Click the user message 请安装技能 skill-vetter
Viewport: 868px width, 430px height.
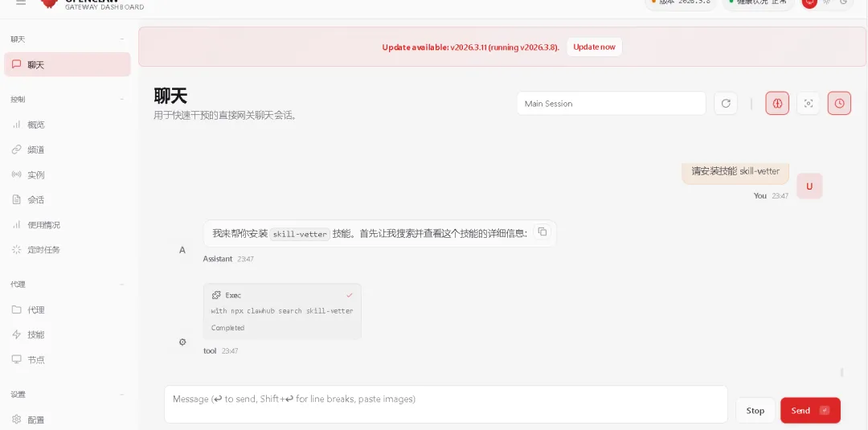click(x=735, y=172)
